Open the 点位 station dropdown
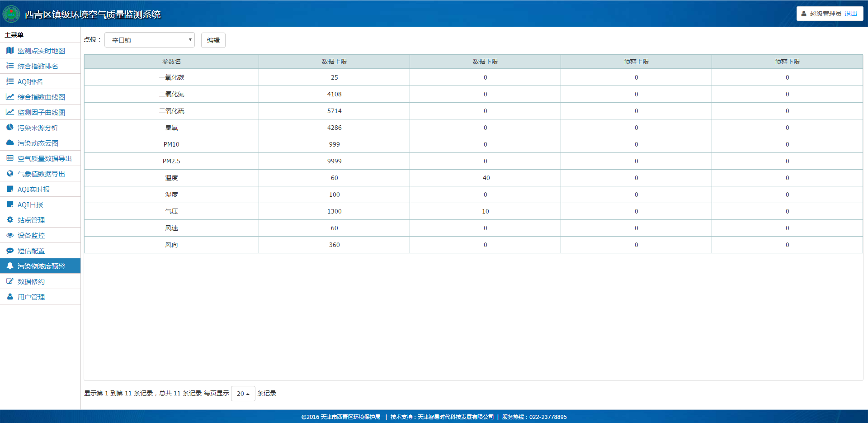Screen dimensions: 868x423 coord(150,40)
